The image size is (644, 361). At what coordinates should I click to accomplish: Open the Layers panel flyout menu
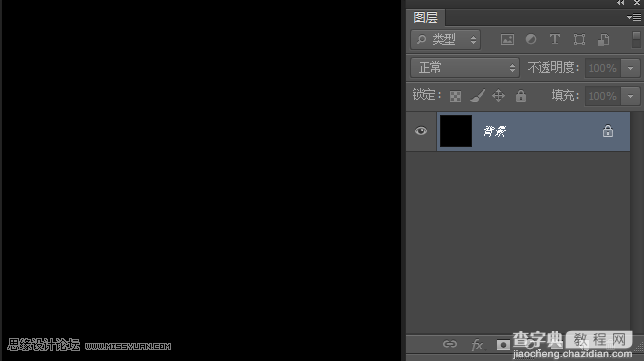coord(634,17)
